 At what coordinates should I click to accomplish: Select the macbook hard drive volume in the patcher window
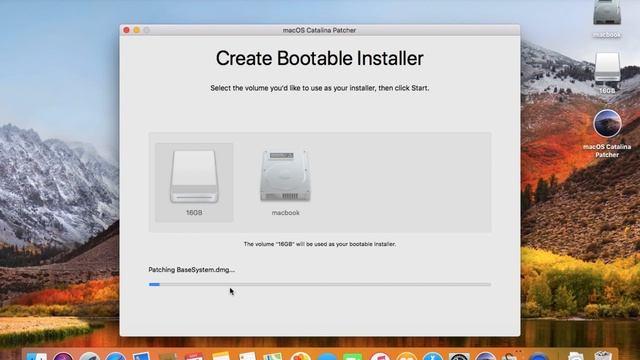285,182
